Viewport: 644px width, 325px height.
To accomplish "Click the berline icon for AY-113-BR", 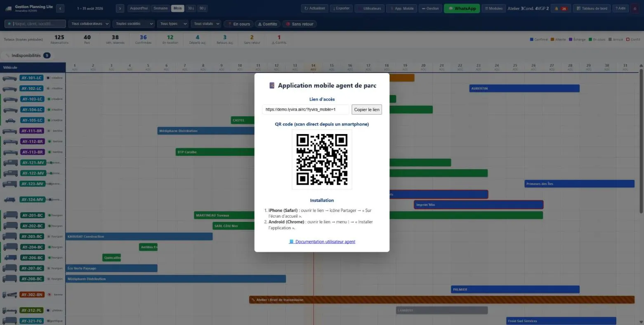I will pyautogui.click(x=10, y=152).
